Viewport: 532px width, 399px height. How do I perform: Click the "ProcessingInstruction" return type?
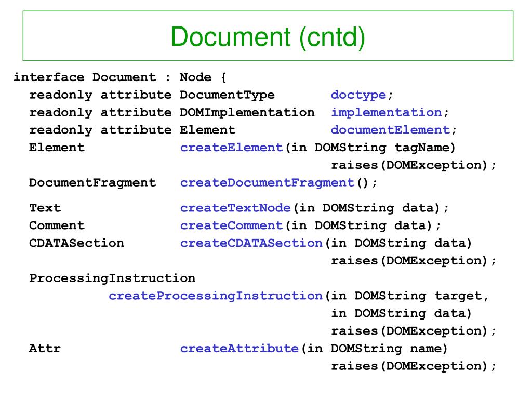(x=112, y=278)
